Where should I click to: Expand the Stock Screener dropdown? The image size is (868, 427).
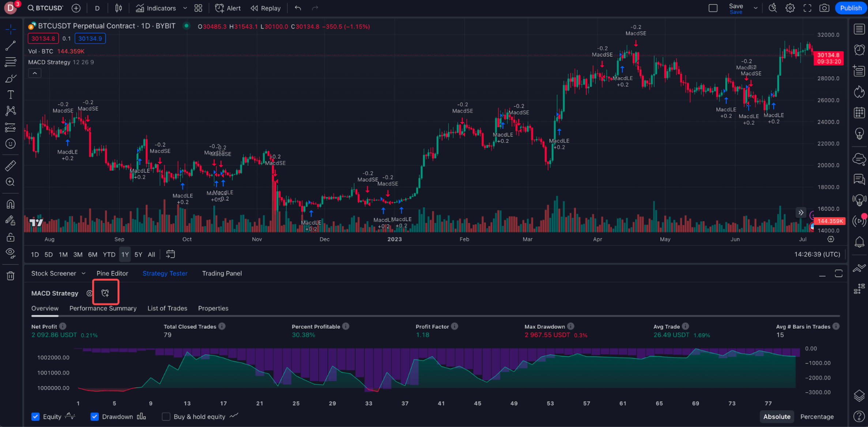[83, 273]
